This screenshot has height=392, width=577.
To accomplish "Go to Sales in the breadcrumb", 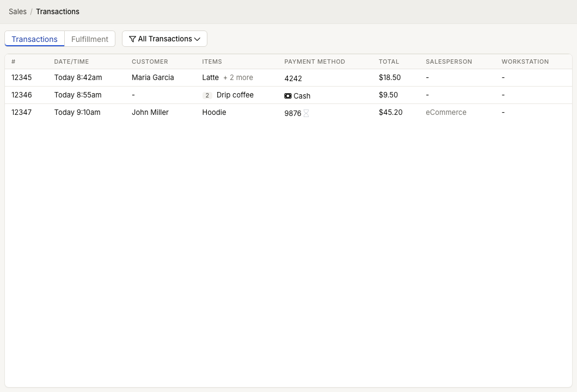I will (17, 12).
